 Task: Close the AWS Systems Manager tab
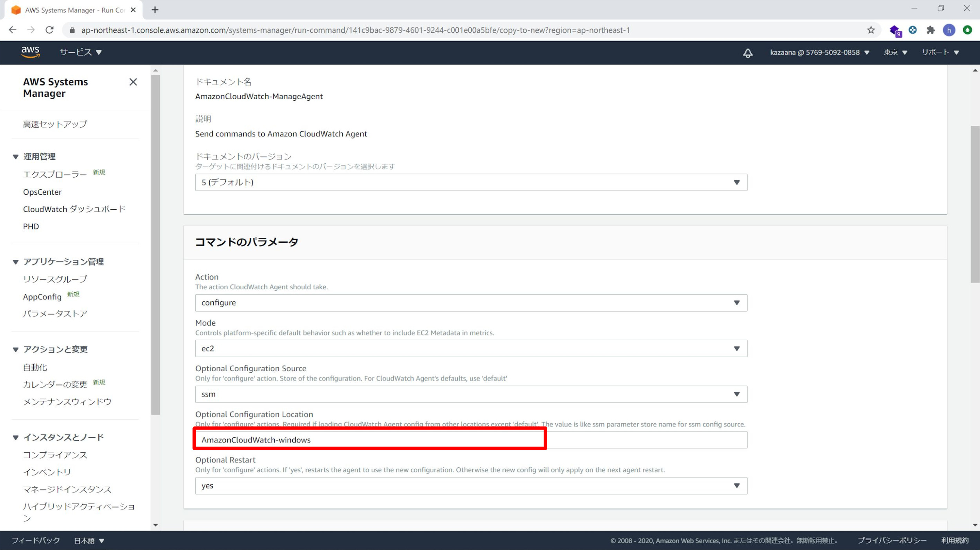[133, 10]
